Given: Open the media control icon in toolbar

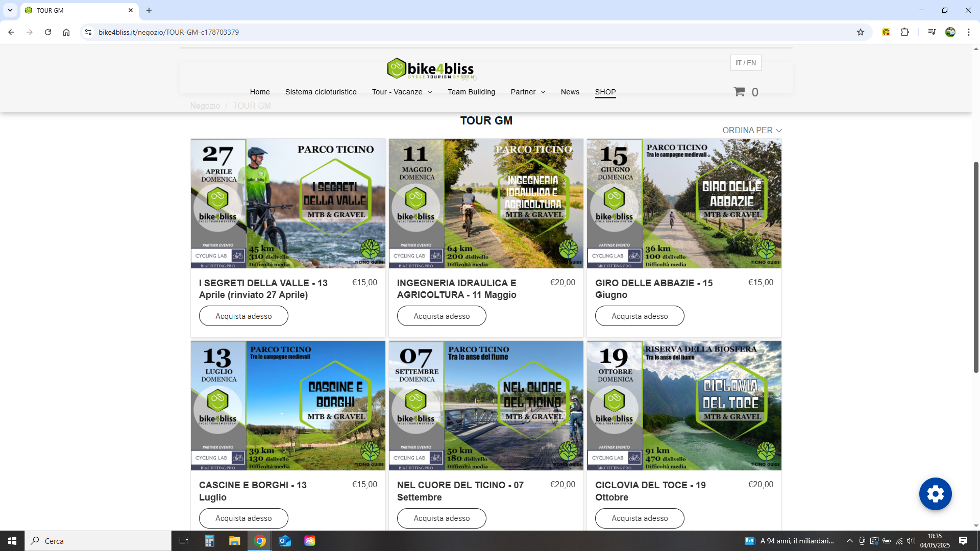Looking at the screenshot, I should coord(932,32).
